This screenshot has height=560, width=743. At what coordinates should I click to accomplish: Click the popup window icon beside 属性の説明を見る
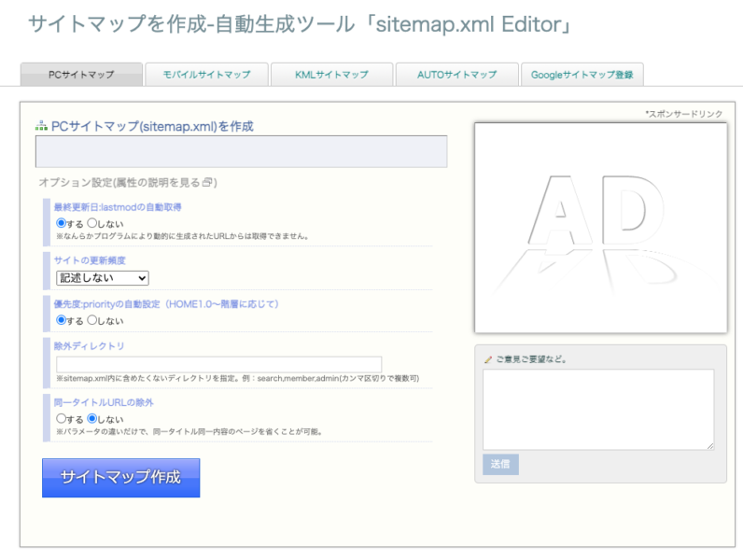207,182
